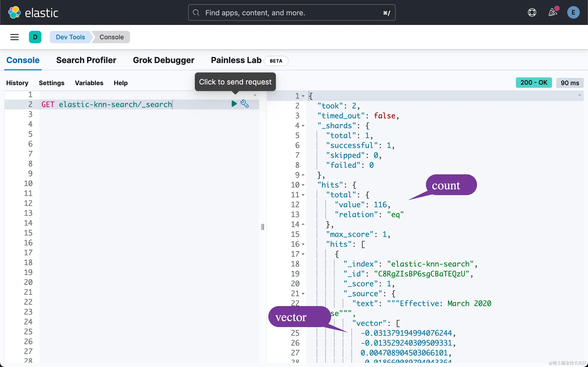
Task: Switch to the Grok Debugger tab
Action: pyautogui.click(x=163, y=60)
